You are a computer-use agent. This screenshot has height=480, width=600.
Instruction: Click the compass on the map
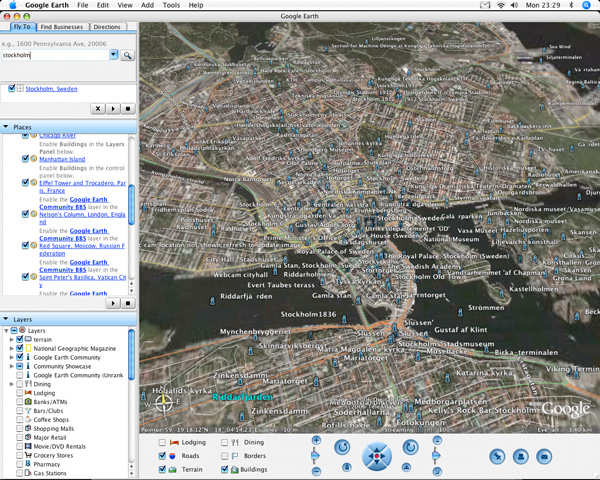coord(164,402)
